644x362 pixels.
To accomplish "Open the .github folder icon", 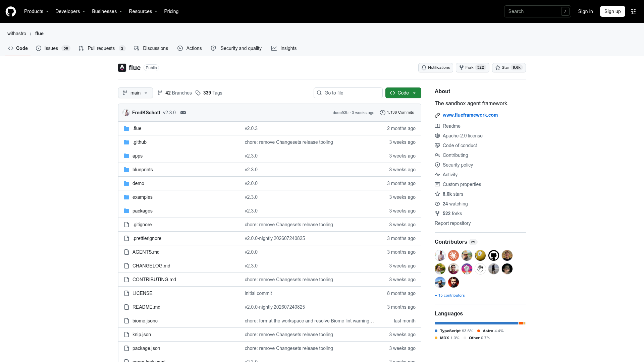I will point(126,142).
